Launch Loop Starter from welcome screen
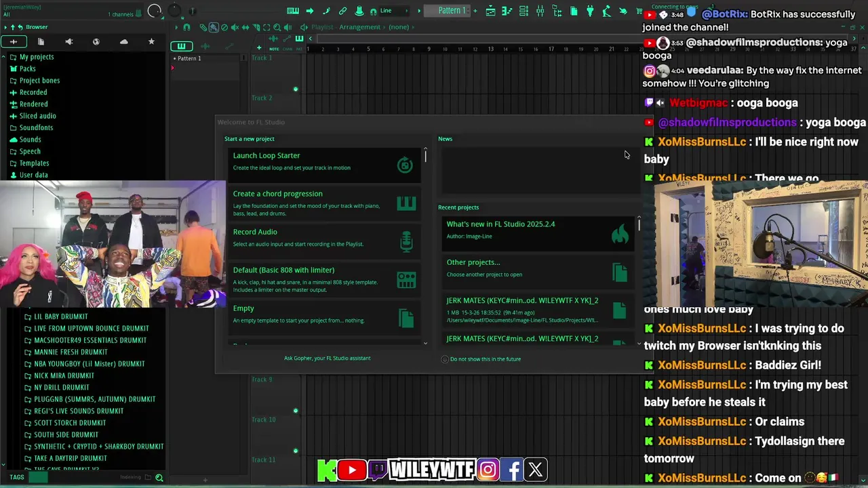 coord(324,165)
